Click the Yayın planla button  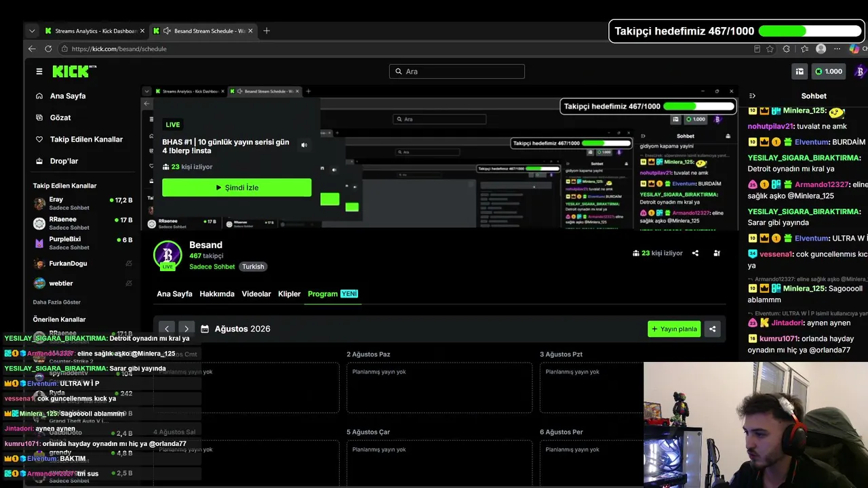(674, 329)
